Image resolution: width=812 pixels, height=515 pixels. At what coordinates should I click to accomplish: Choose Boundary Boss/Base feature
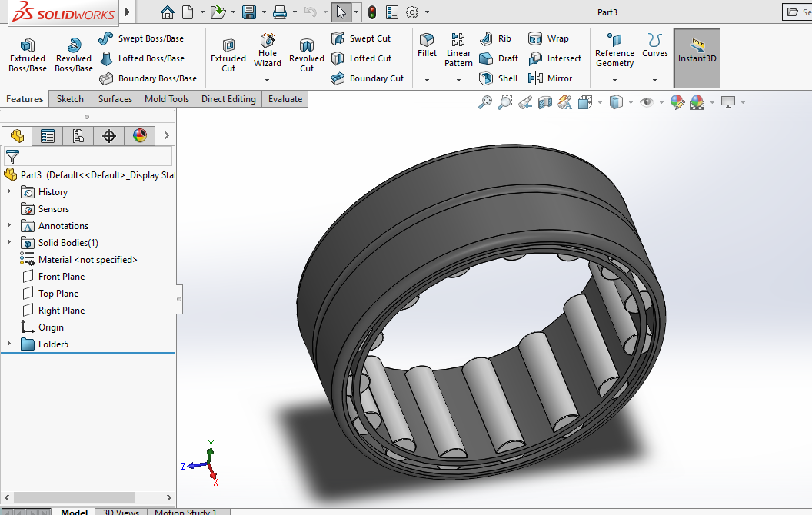click(148, 78)
